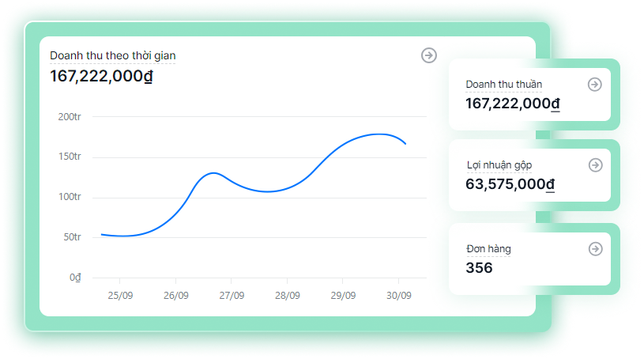
Task: Click the 27/09 date axis label
Action: tap(231, 296)
